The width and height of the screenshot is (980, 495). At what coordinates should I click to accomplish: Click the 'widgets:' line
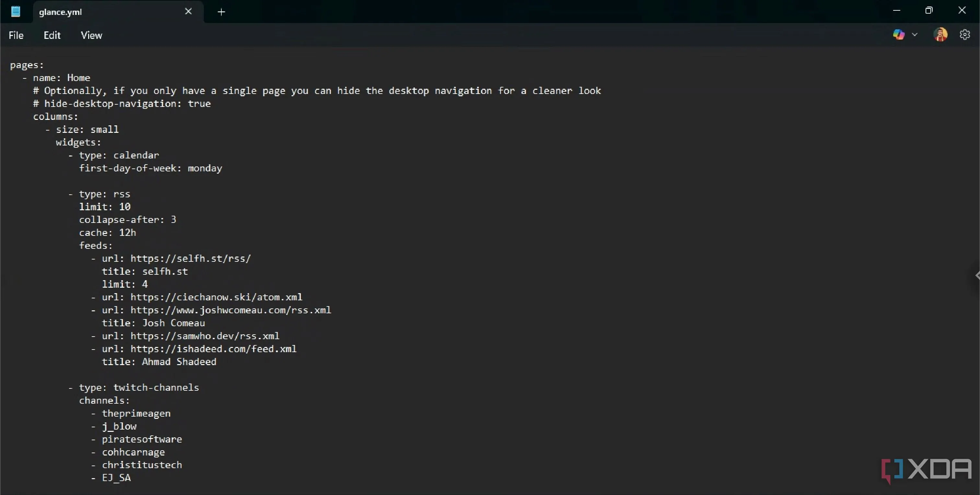pyautogui.click(x=78, y=143)
